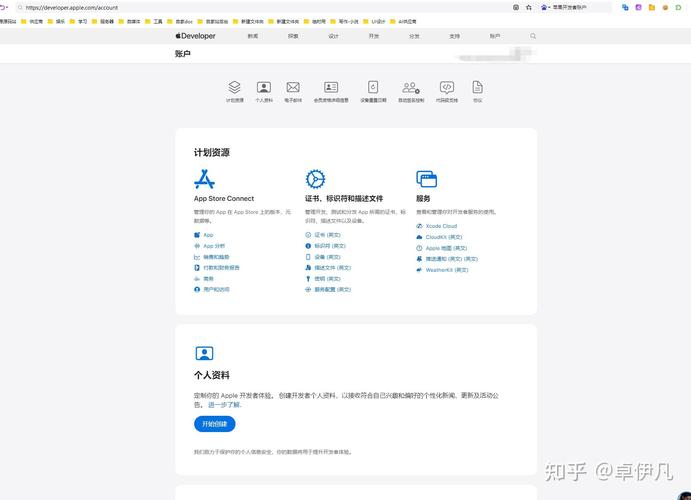Open the CloudKit (英文) link
Screen dimensions: 691x500
[x=443, y=237]
